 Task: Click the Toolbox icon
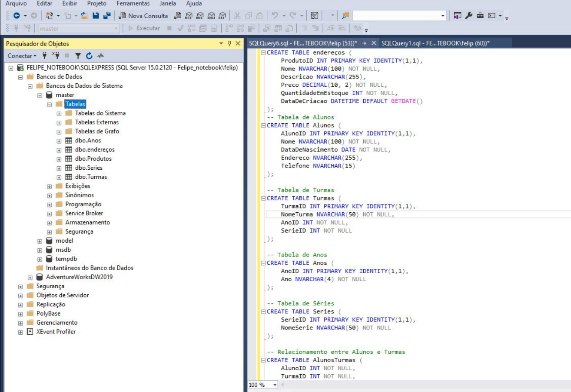(479, 16)
